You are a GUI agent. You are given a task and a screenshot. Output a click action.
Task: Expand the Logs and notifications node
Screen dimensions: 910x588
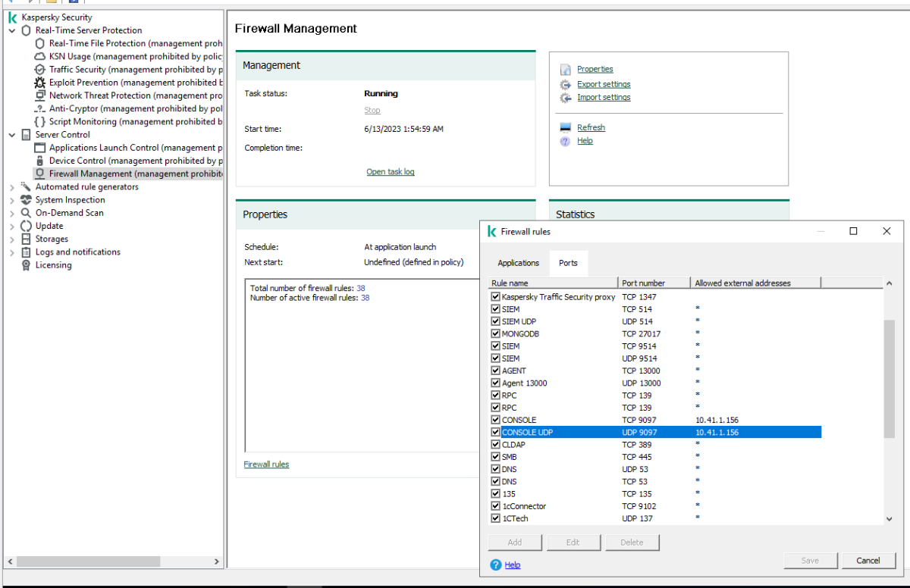click(x=12, y=252)
